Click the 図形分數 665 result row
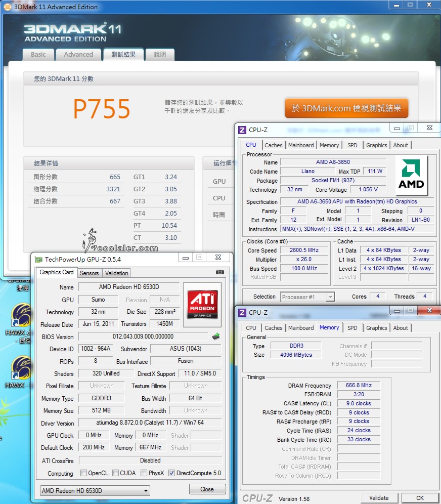This screenshot has height=504, width=441. point(76,177)
